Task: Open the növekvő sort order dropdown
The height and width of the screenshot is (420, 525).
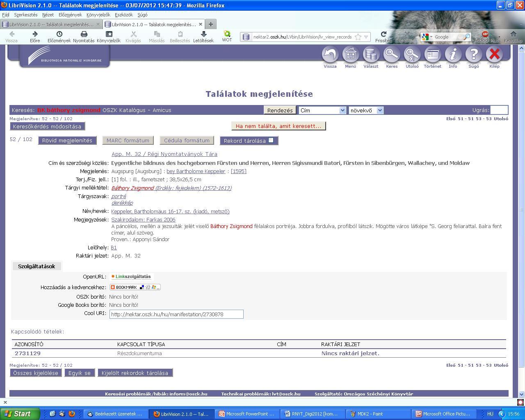Action: point(366,110)
